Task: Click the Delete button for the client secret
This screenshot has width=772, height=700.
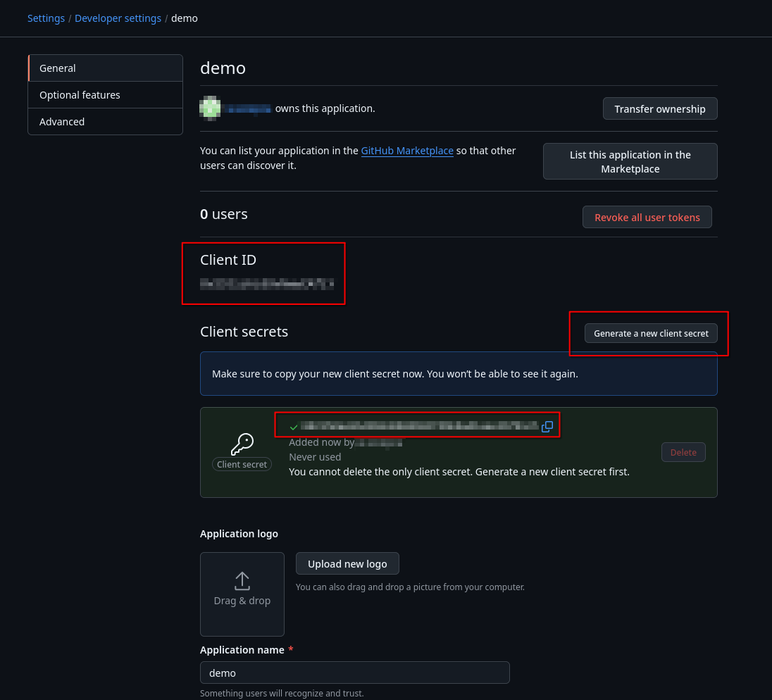Action: (683, 452)
